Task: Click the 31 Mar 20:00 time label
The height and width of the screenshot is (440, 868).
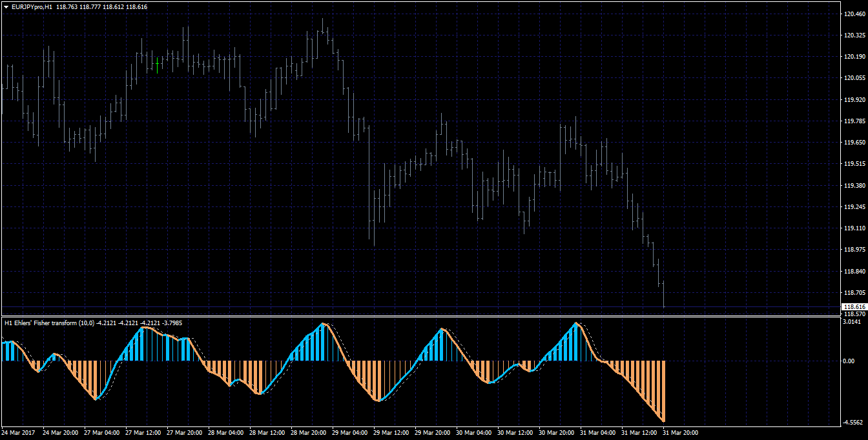Action: pyautogui.click(x=681, y=433)
